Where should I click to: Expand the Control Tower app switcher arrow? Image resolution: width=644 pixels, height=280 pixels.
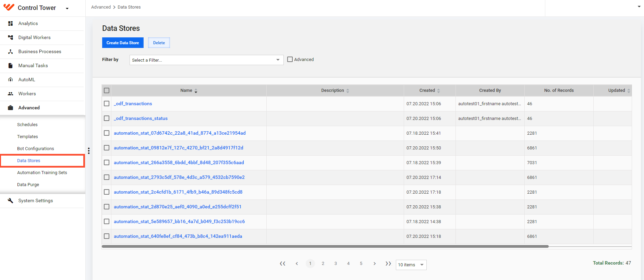(67, 9)
